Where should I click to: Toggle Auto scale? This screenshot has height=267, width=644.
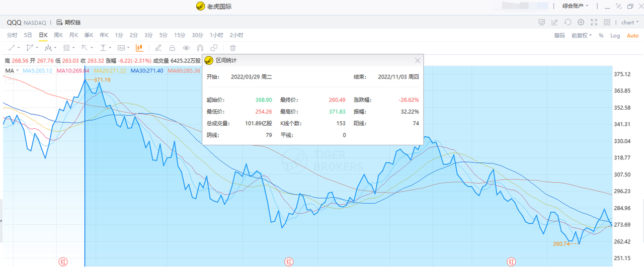pyautogui.click(x=632, y=36)
